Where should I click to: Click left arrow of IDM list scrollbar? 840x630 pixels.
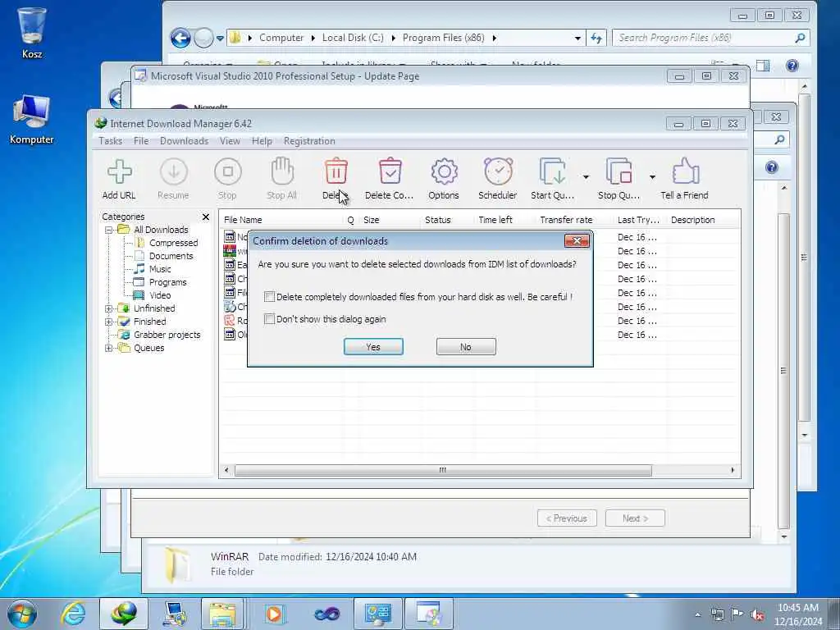click(226, 470)
